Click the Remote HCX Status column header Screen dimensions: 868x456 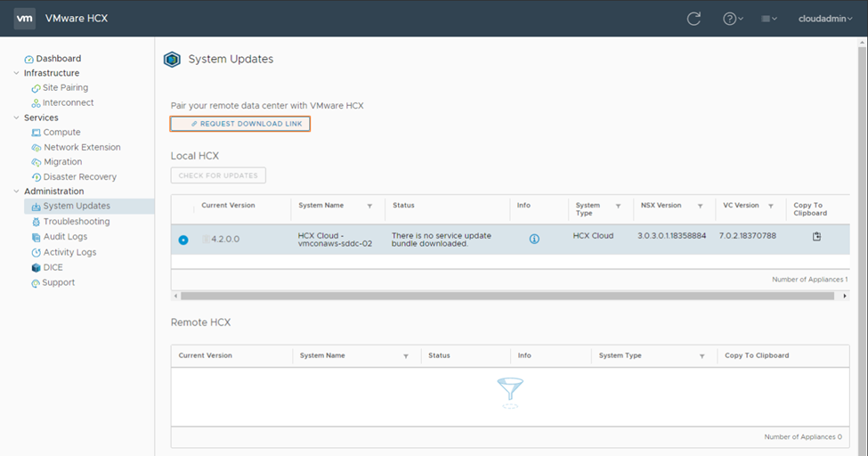click(x=439, y=355)
